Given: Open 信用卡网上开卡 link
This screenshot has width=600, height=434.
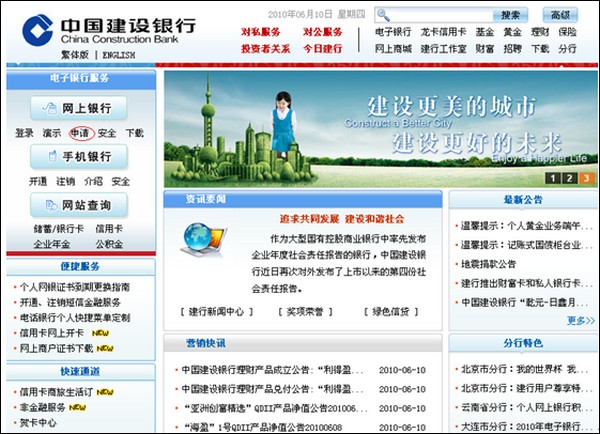Looking at the screenshot, I should point(53,333).
